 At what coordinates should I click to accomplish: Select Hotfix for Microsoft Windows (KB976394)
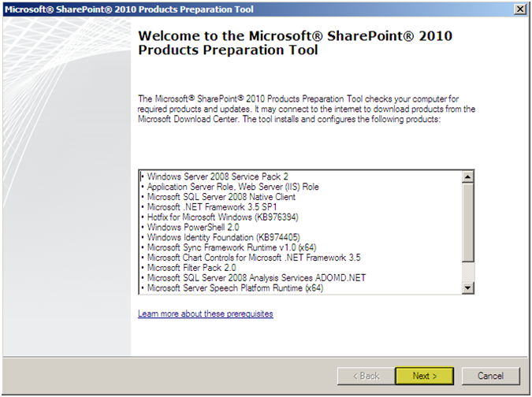coord(222,217)
